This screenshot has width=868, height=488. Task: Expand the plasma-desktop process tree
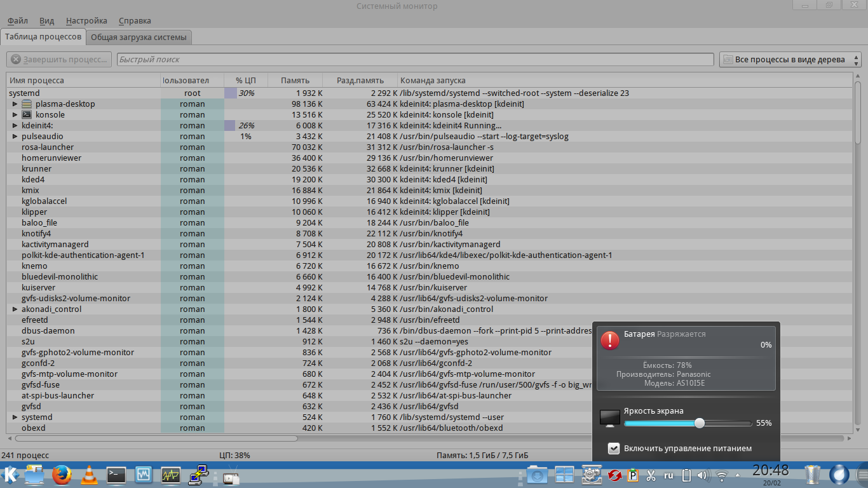tap(15, 104)
